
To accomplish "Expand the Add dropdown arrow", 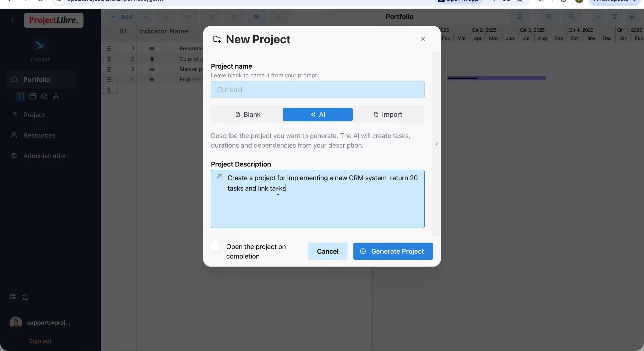I will 146,17.
